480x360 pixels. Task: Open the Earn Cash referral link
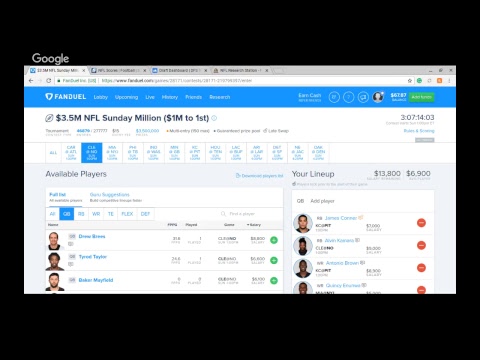click(x=310, y=97)
